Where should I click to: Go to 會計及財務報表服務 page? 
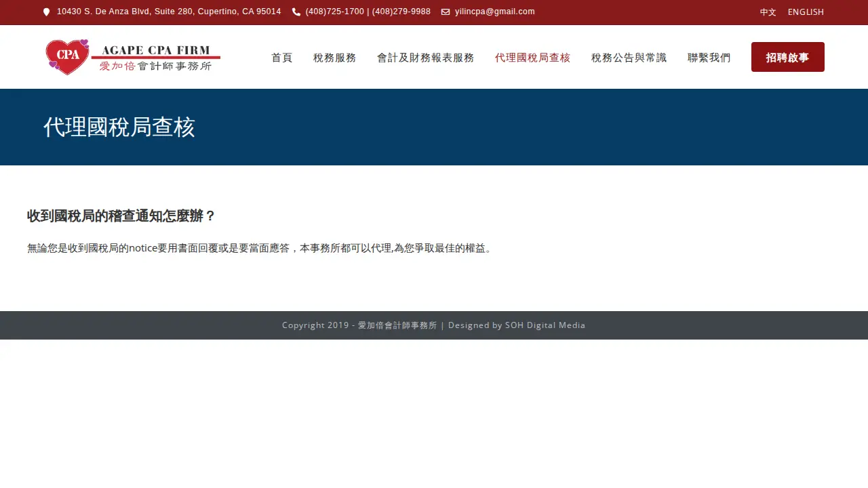426,58
